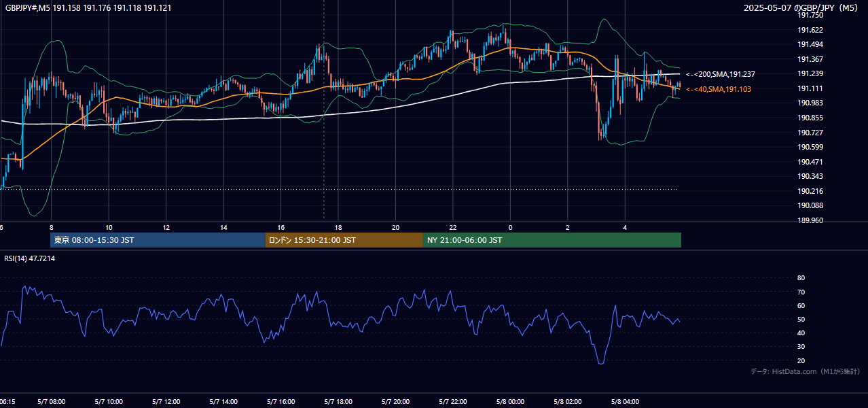Image resolution: width=868 pixels, height=408 pixels.
Task: Click hour label 0 under price chart
Action: [510, 228]
